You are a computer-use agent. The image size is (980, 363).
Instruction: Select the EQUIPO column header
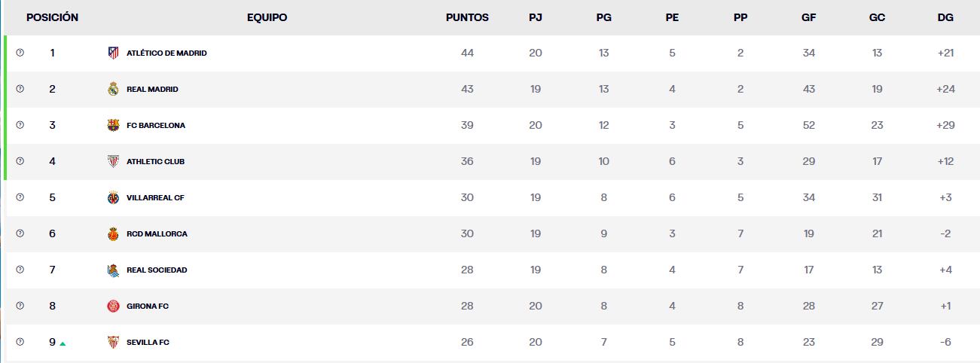267,17
